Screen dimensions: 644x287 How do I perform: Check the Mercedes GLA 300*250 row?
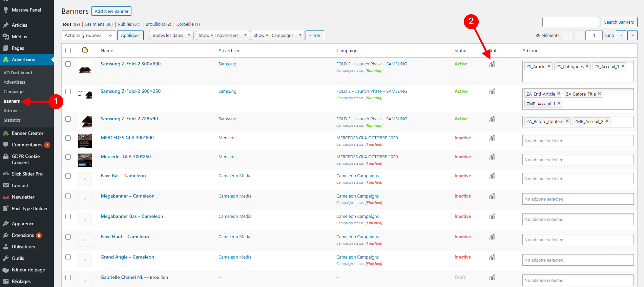click(68, 157)
